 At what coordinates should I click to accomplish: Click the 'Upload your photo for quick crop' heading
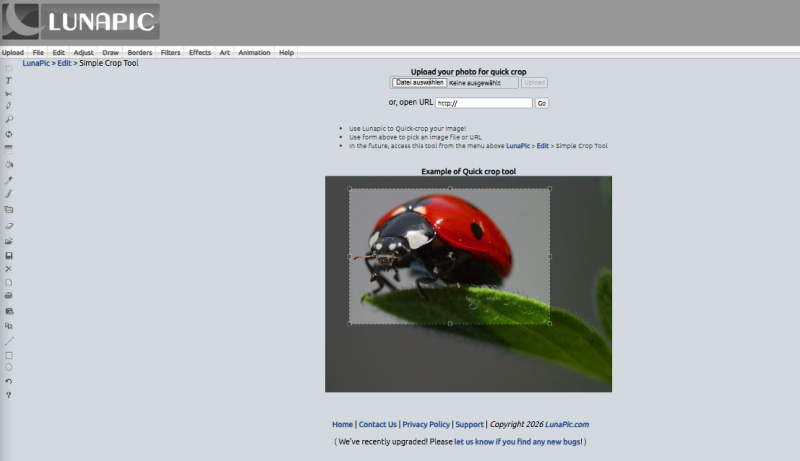(468, 72)
